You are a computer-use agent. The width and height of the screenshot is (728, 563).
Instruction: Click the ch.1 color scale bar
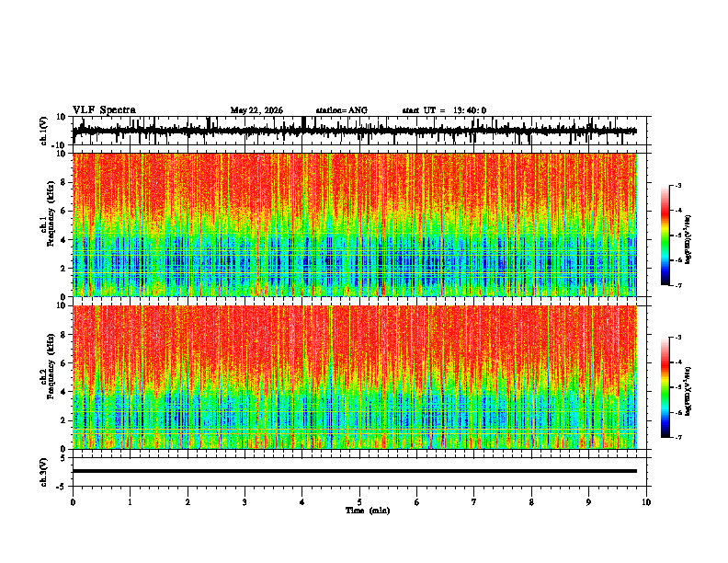pos(665,236)
